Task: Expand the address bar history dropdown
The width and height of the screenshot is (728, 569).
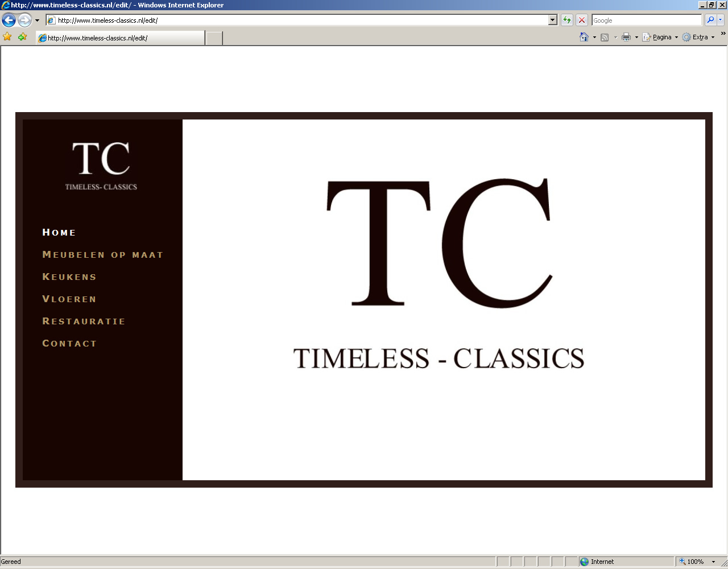Action: click(x=552, y=20)
